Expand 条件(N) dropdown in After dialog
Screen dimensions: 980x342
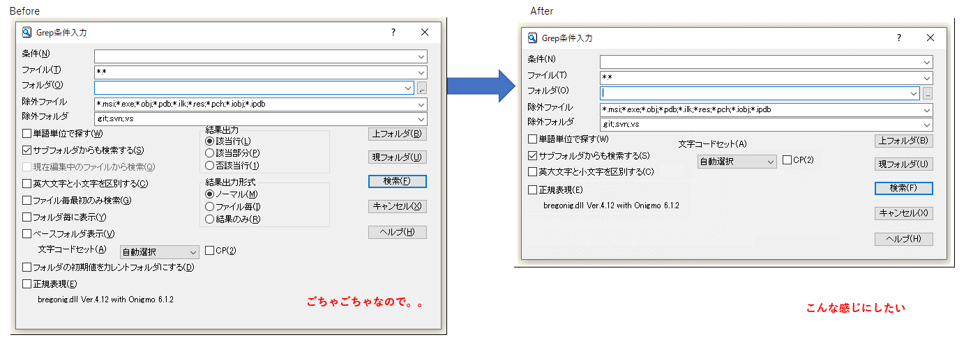pyautogui.click(x=927, y=62)
